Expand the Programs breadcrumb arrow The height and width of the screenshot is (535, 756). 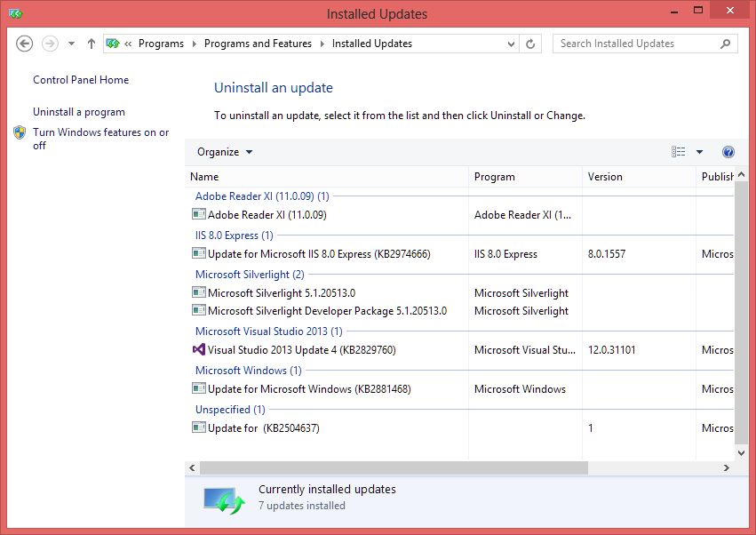[195, 44]
